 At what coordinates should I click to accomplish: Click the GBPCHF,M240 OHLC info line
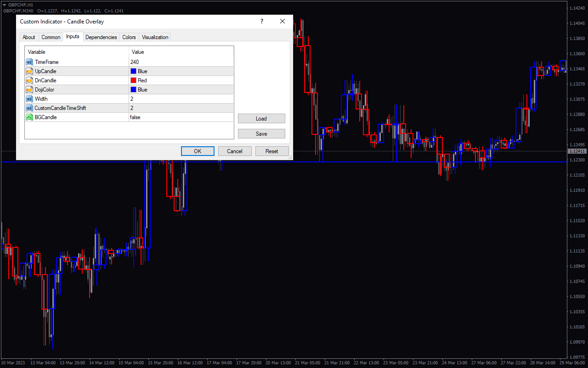(x=63, y=11)
